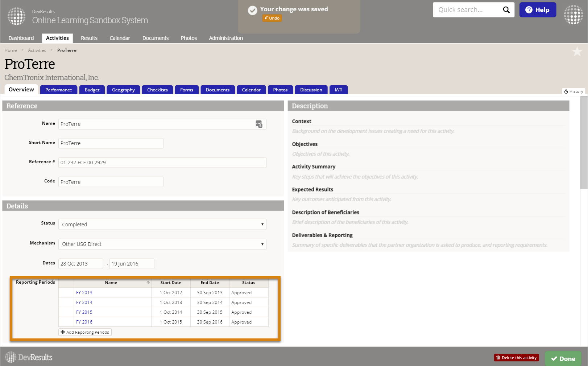This screenshot has height=366, width=588.
Task: Switch to the activity Calendar tab
Action: pos(251,90)
